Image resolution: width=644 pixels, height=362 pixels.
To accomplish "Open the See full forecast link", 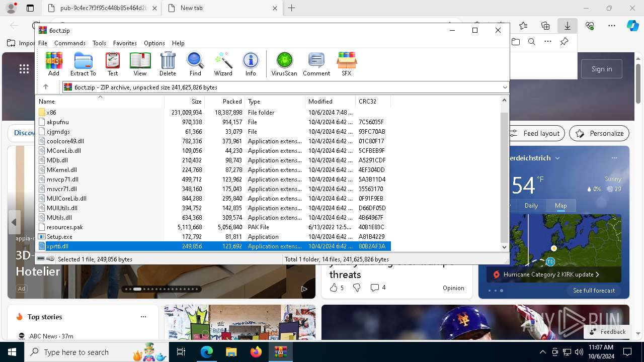I will 594,291.
